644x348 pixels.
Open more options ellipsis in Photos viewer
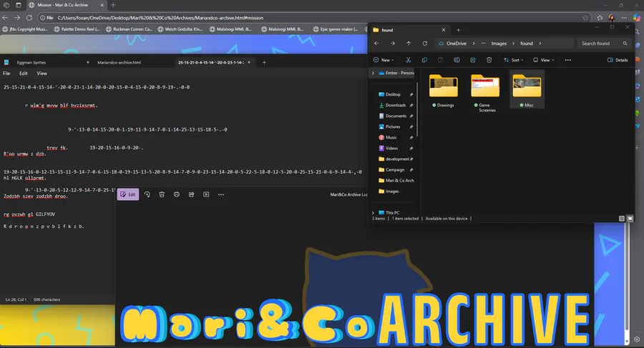coord(221,194)
